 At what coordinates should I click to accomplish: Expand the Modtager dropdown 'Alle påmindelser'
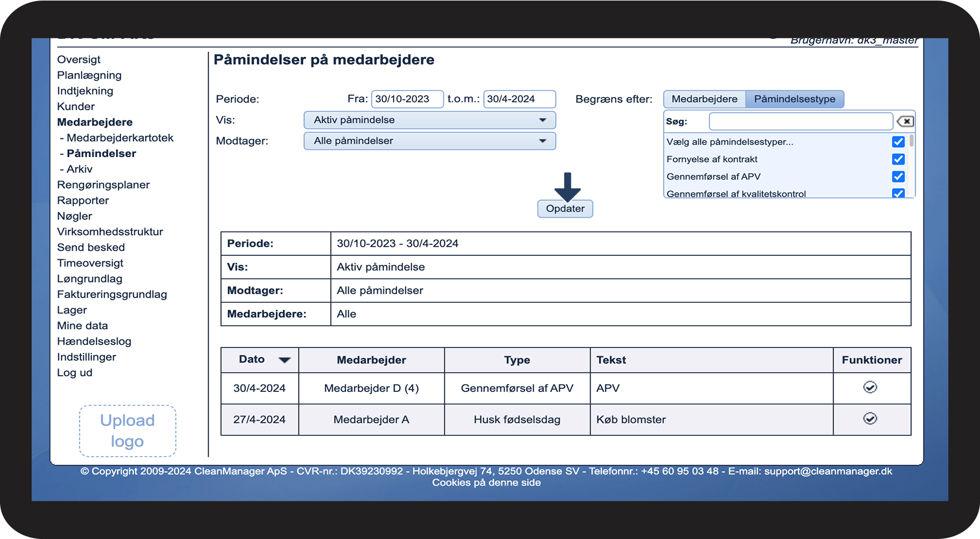429,141
